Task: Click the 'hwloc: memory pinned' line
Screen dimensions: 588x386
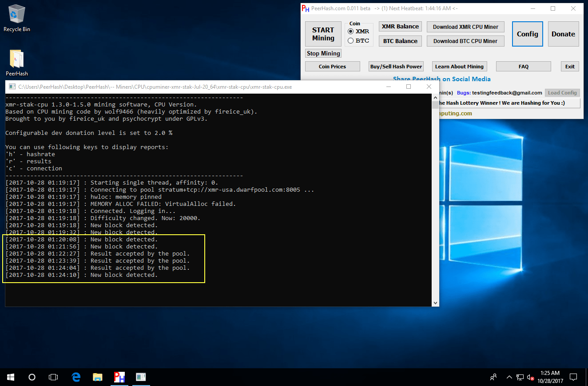Action: click(83, 197)
